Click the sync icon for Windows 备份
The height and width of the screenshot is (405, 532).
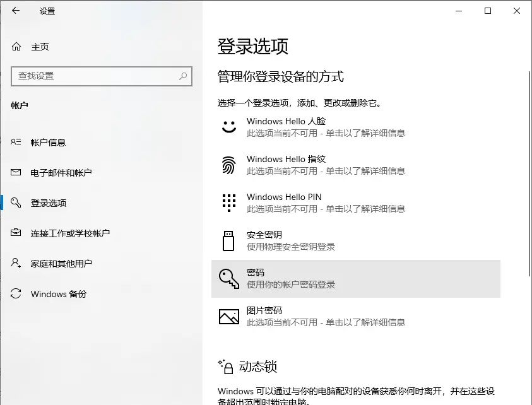16,293
